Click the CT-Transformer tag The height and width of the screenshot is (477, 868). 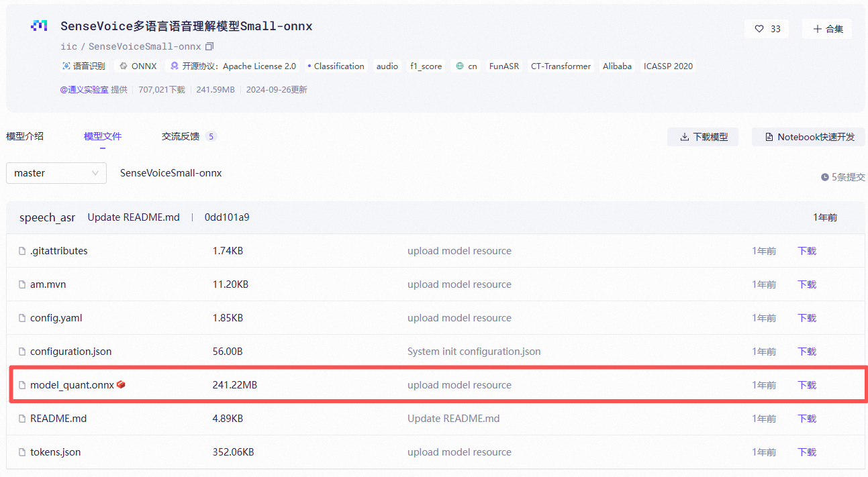click(561, 66)
